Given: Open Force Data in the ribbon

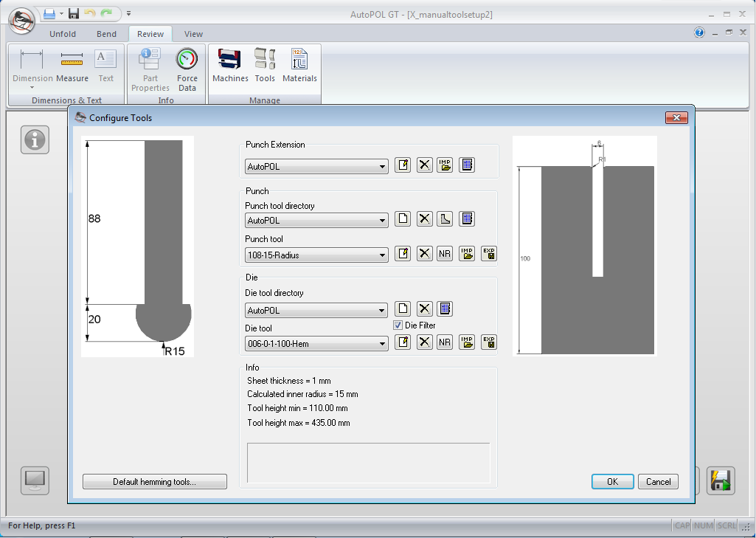Looking at the screenshot, I should [x=187, y=71].
